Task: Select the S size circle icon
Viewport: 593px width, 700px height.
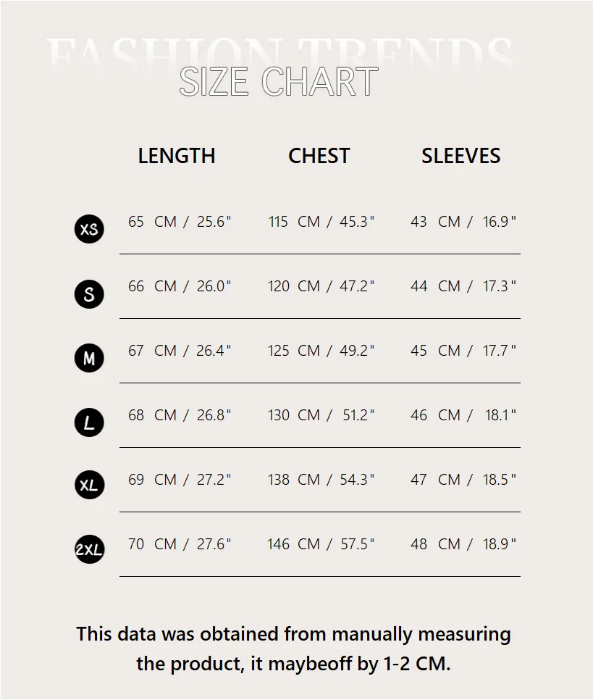Action: pyautogui.click(x=89, y=294)
